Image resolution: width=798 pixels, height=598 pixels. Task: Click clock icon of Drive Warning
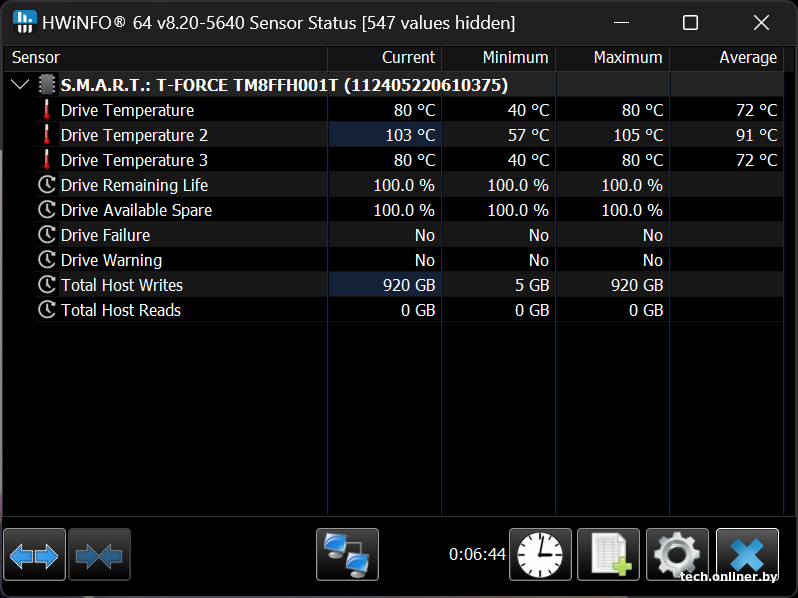[46, 259]
